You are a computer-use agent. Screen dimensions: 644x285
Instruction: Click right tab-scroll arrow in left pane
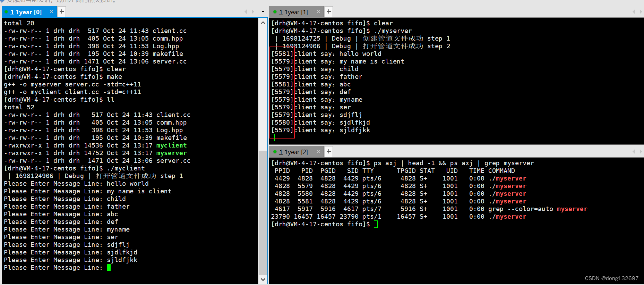(x=253, y=11)
